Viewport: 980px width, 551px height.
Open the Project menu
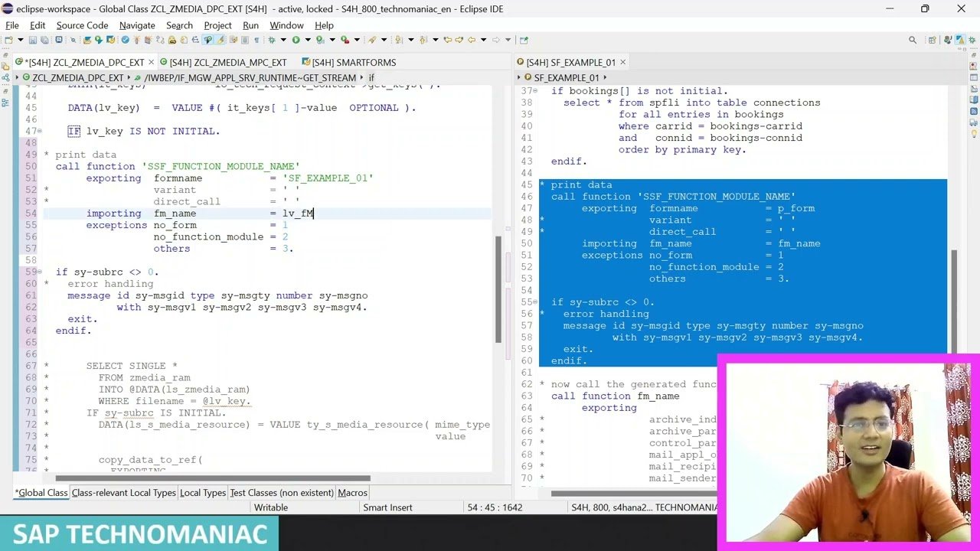217,25
